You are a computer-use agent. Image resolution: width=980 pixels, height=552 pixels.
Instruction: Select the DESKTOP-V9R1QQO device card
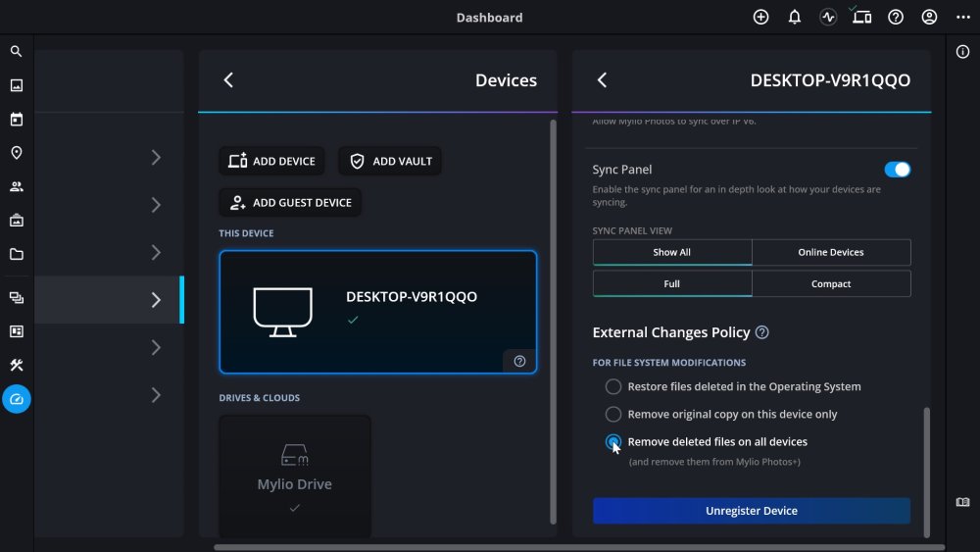(x=377, y=312)
